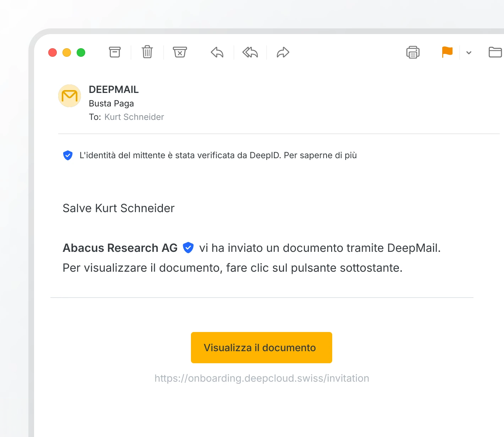Screen dimensions: 504x437
Task: Click the DEEPMAIL sender name
Action: 114,89
